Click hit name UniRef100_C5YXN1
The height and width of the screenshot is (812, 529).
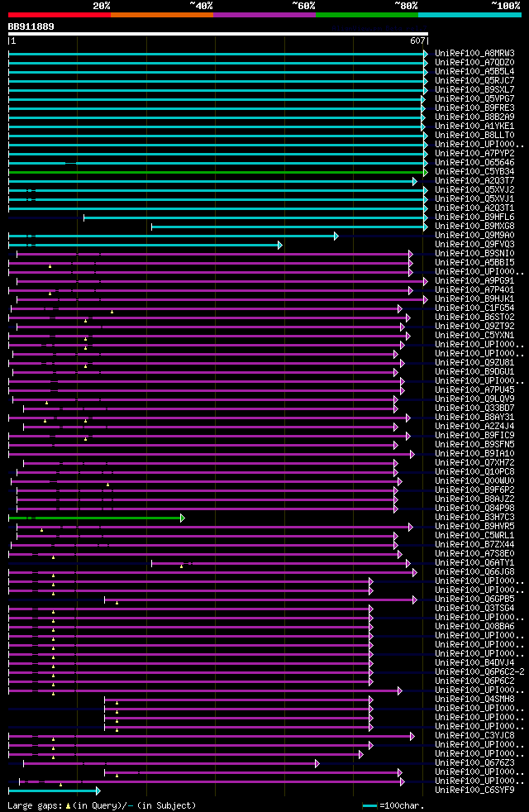click(x=474, y=336)
